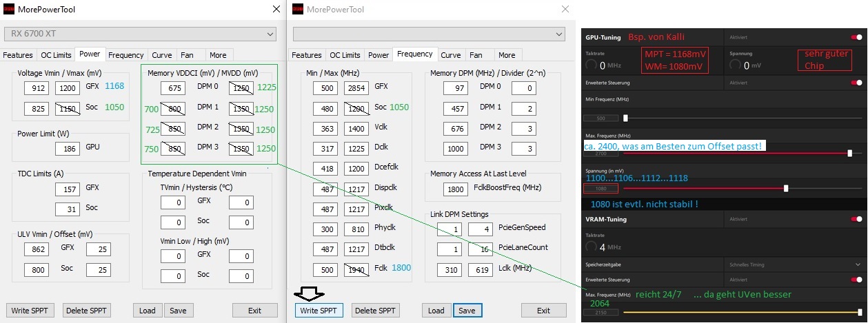Click the Spannung (in mV) slider handle
868x323 pixels.
pos(786,188)
